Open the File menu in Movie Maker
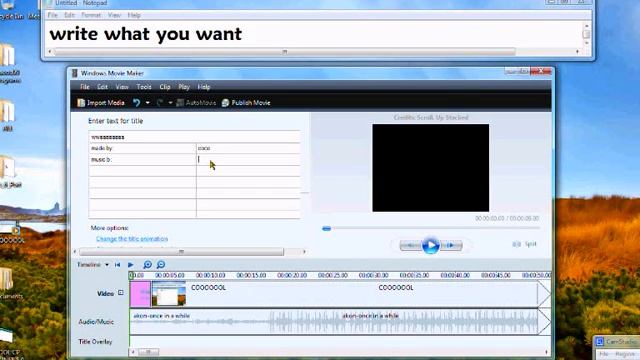 coord(85,87)
